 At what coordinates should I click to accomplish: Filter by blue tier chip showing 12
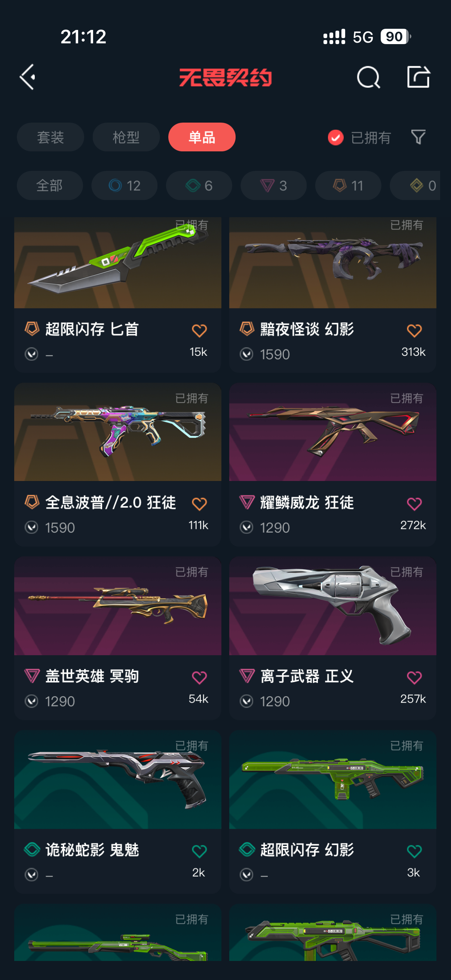click(125, 186)
